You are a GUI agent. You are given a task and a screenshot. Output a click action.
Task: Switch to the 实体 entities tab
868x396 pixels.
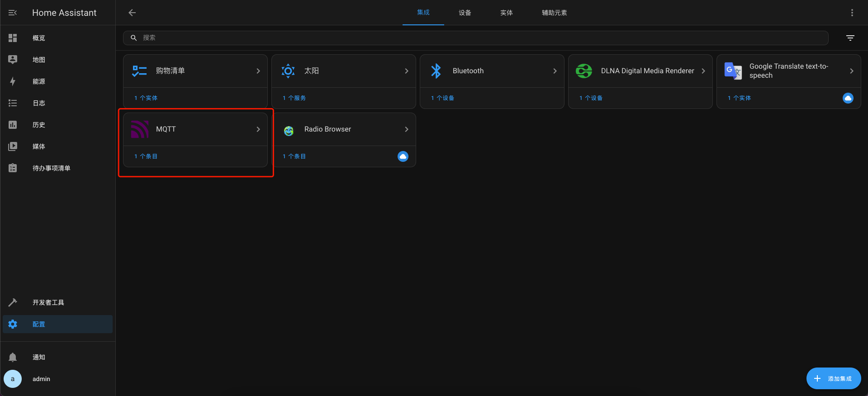(x=507, y=13)
